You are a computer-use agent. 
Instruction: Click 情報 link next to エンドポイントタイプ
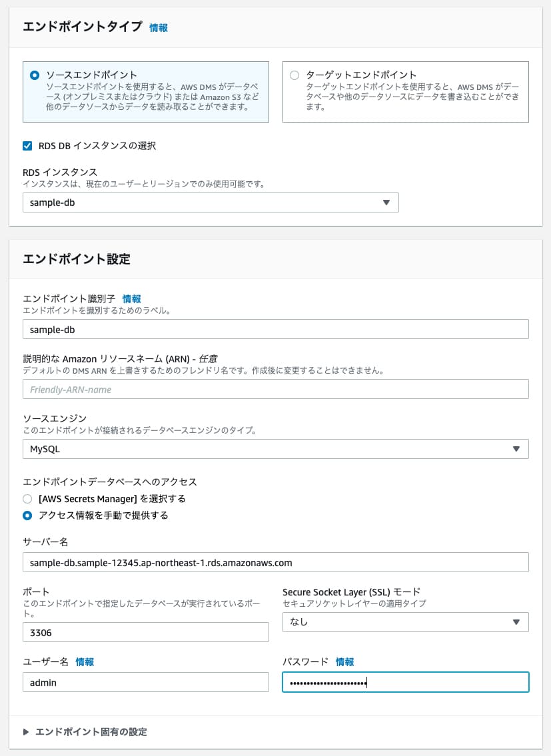tap(159, 27)
